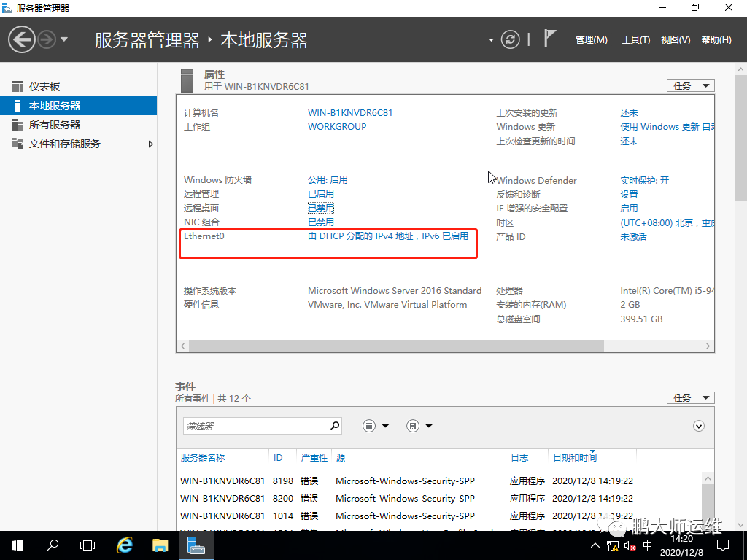Sort events by 源 column

point(341,458)
